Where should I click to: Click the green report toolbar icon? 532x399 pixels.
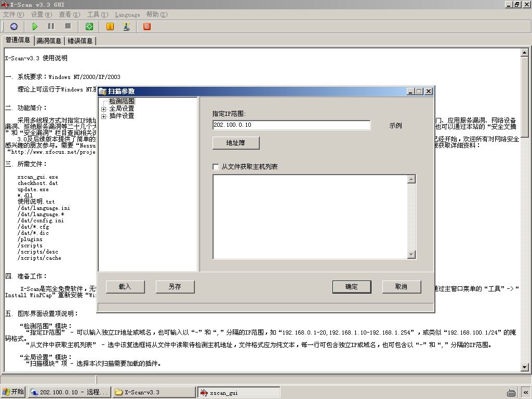89,26
